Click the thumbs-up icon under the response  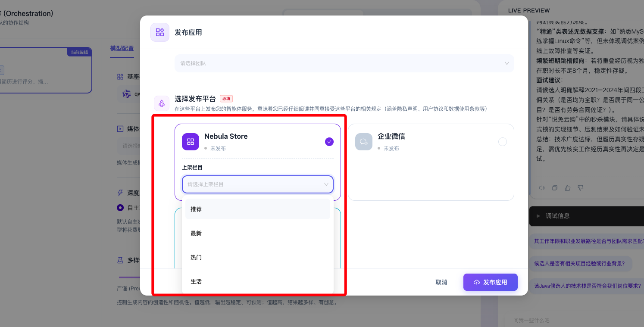click(x=567, y=188)
